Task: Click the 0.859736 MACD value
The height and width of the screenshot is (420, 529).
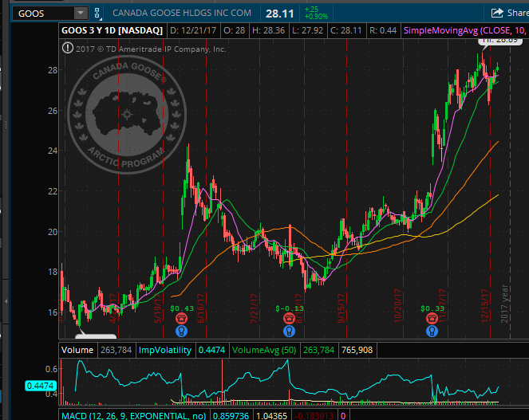Action: 231,415
